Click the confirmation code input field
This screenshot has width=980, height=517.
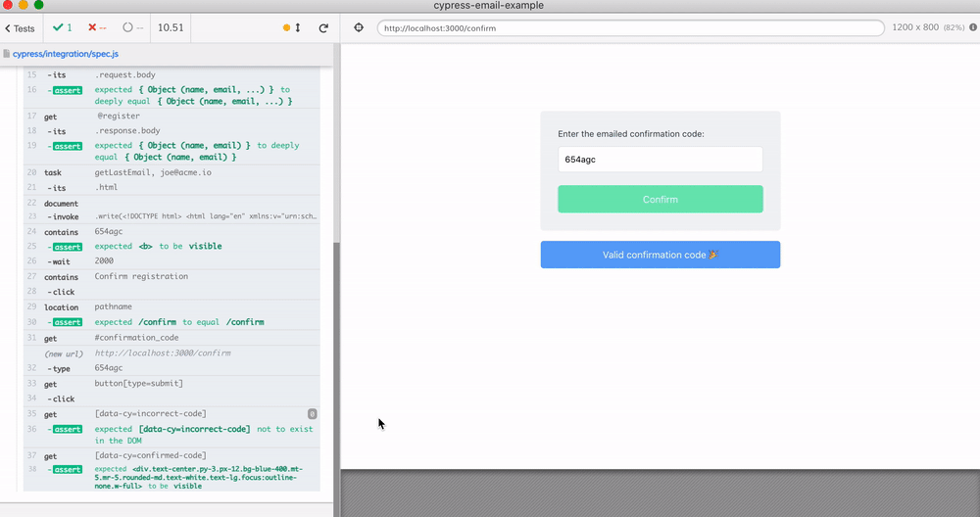coord(660,160)
